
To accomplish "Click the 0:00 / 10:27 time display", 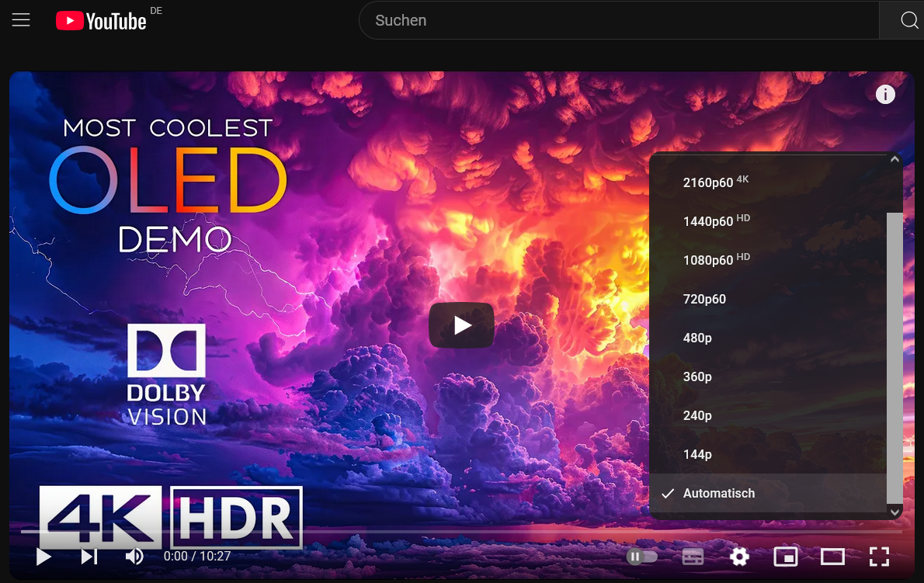I will tap(196, 557).
